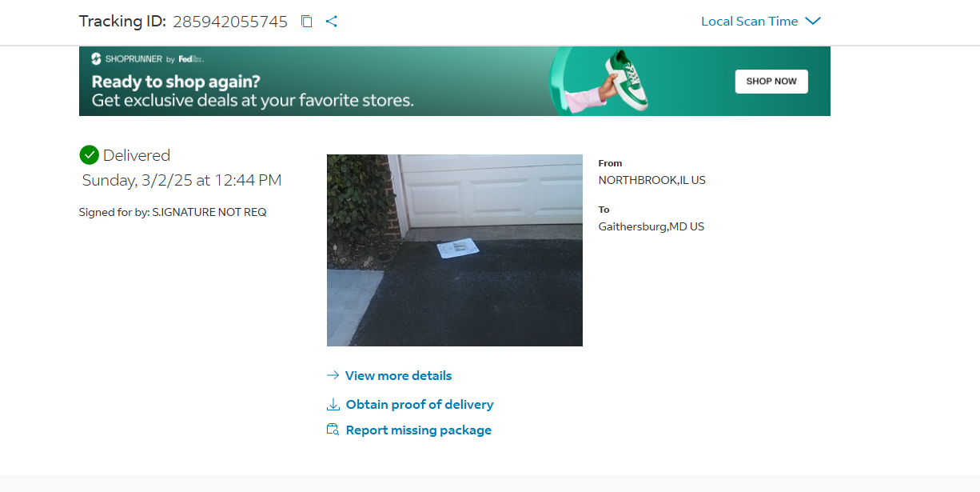This screenshot has width=980, height=492.
Task: Open View more details link
Action: (x=398, y=376)
